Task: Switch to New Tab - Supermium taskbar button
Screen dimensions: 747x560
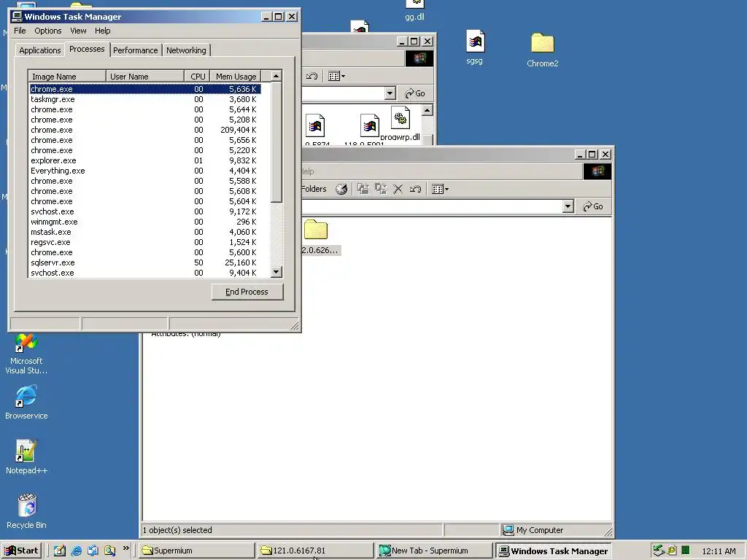Action: pyautogui.click(x=434, y=551)
